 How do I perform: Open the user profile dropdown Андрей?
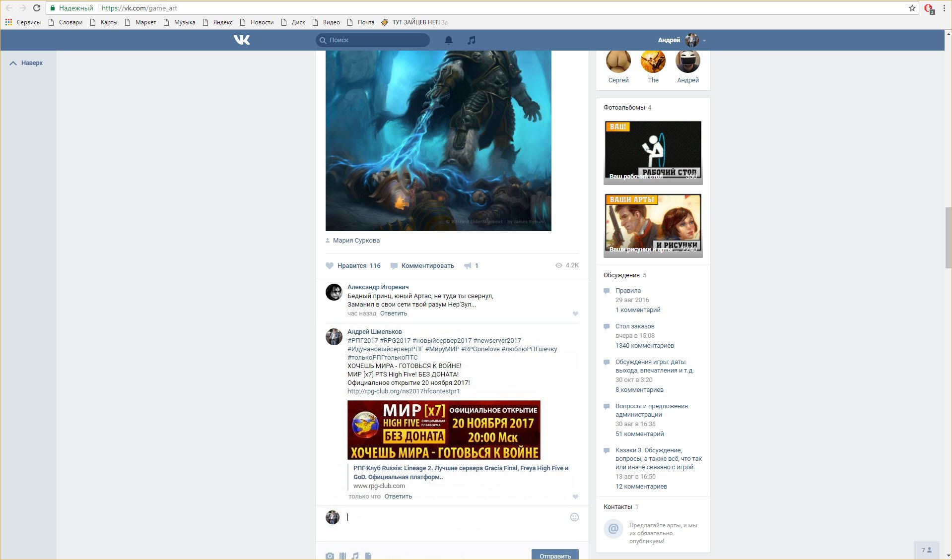681,40
